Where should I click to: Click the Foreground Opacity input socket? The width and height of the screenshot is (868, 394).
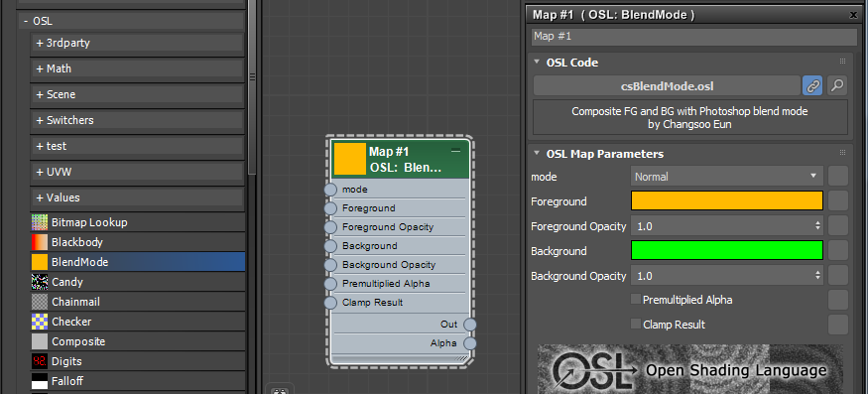coord(330,227)
